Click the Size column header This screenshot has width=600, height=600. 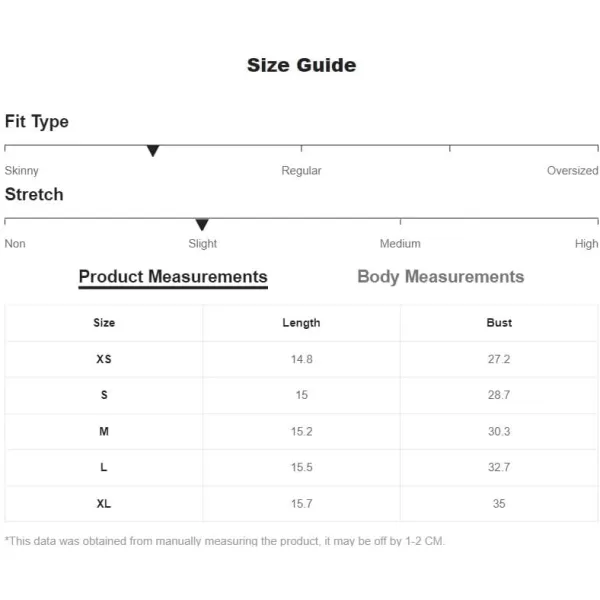[104, 323]
